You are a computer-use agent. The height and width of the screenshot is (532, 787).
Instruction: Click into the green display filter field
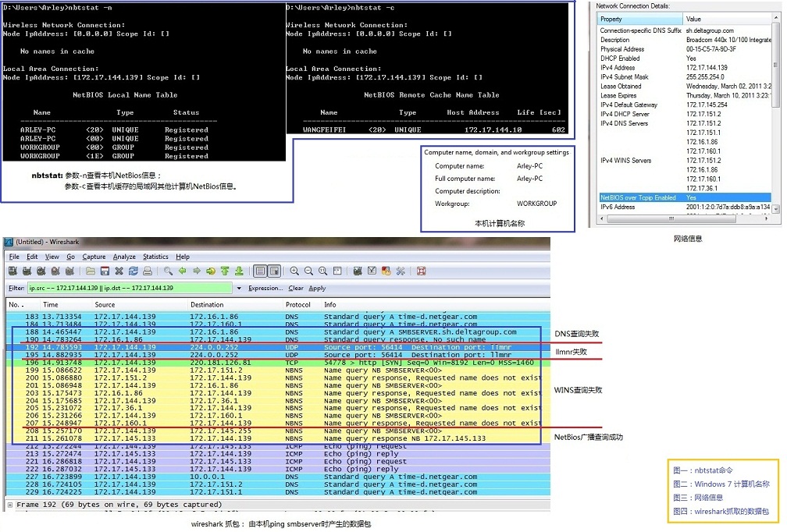[x=130, y=289]
